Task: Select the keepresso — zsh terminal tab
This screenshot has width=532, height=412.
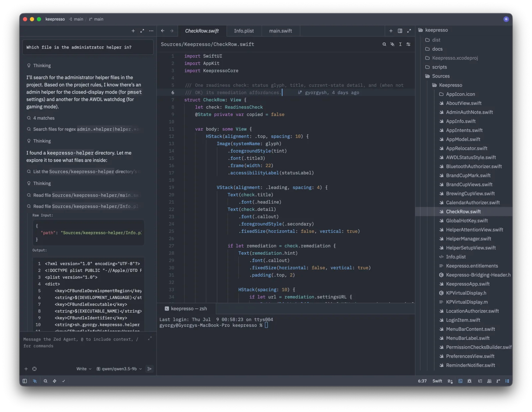Action: (186, 309)
